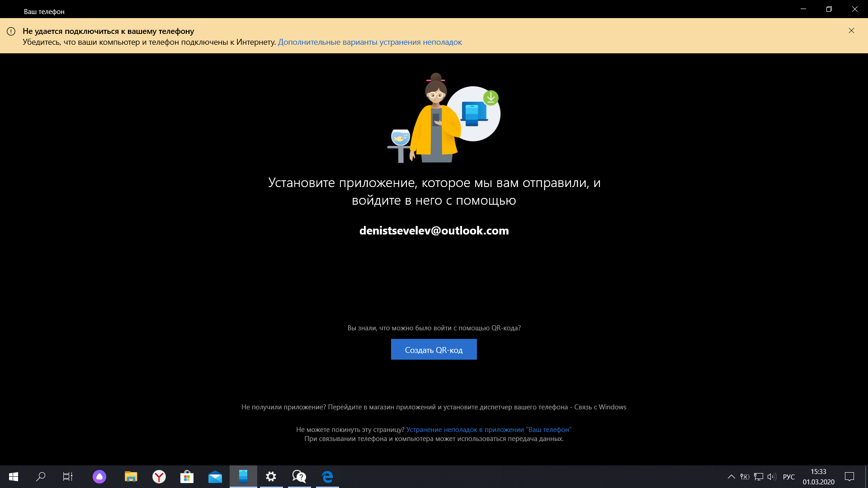
Task: Launch Yandex Browser from taskbar
Action: click(x=159, y=477)
